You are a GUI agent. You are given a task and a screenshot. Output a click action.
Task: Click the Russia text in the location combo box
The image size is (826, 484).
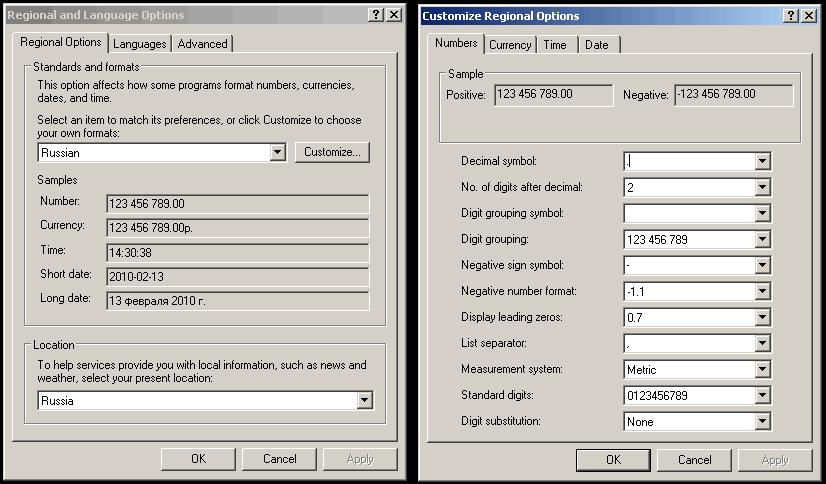[57, 401]
